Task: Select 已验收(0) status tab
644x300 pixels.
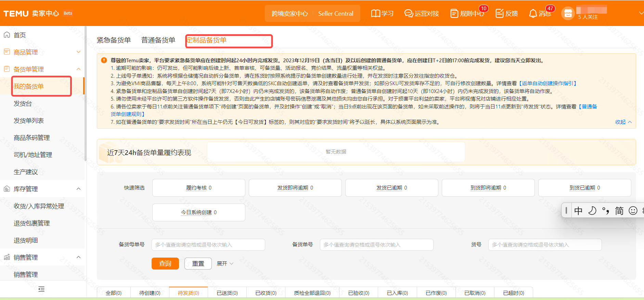Action: [359, 293]
